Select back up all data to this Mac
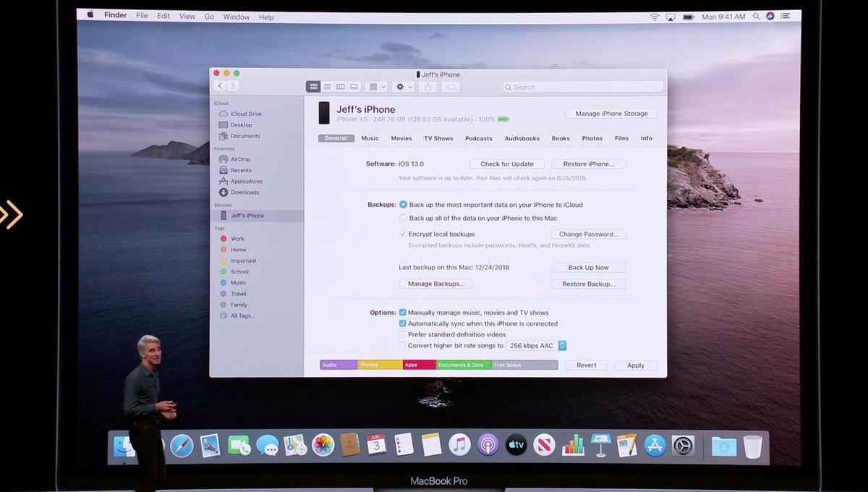This screenshot has width=868, height=492. [403, 218]
